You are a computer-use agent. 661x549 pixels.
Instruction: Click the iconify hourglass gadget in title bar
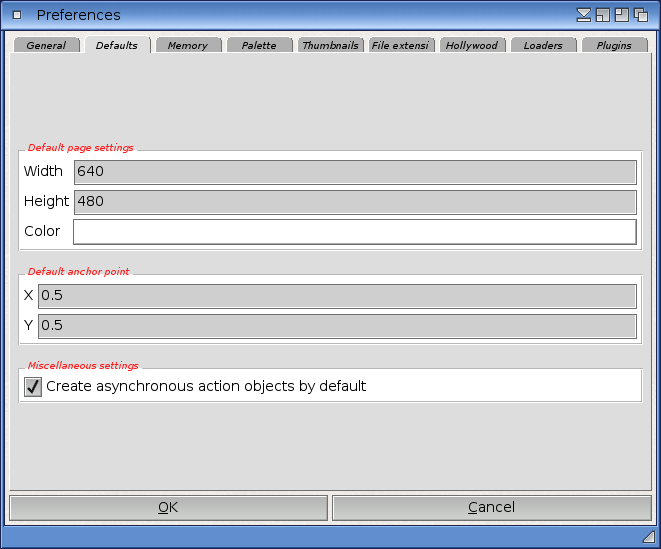click(584, 15)
